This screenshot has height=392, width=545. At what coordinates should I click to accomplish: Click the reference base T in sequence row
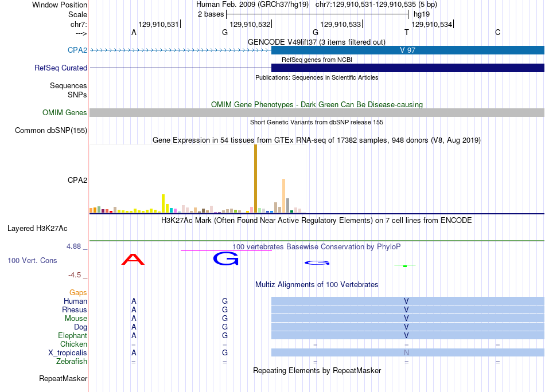pyautogui.click(x=407, y=32)
